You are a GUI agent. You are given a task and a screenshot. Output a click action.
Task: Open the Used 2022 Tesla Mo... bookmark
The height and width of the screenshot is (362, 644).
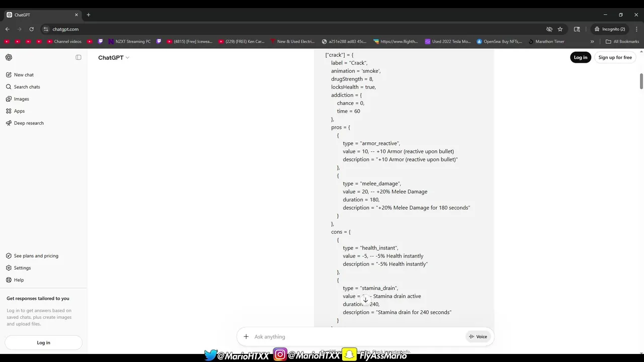coord(448,42)
